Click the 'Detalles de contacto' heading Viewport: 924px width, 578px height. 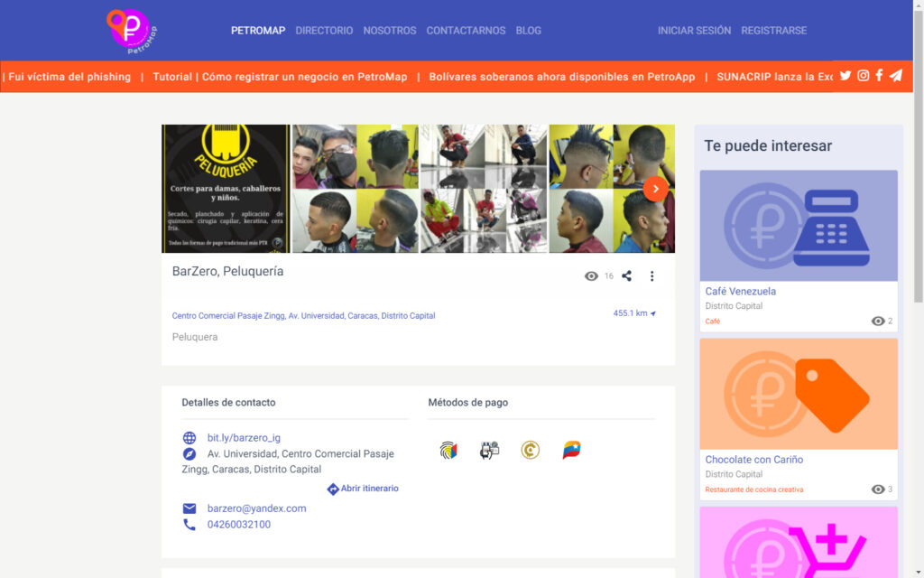pos(228,402)
